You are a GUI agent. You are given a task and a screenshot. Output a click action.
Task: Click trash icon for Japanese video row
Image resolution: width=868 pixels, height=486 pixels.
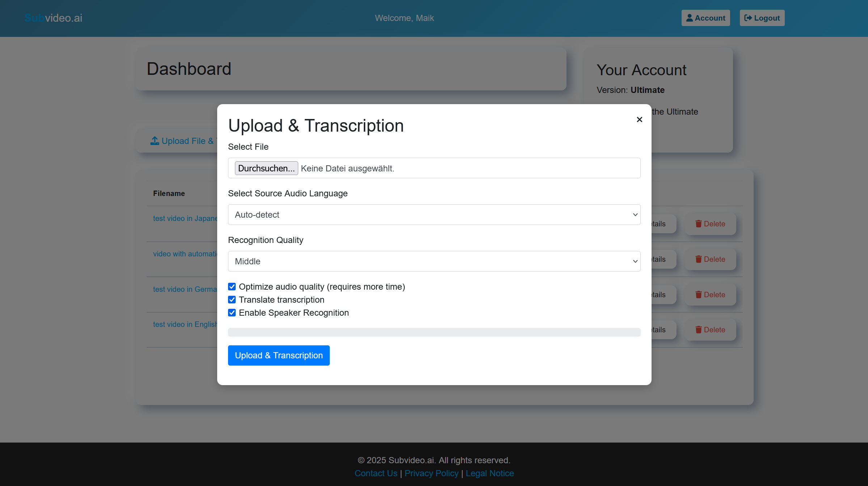[699, 224]
